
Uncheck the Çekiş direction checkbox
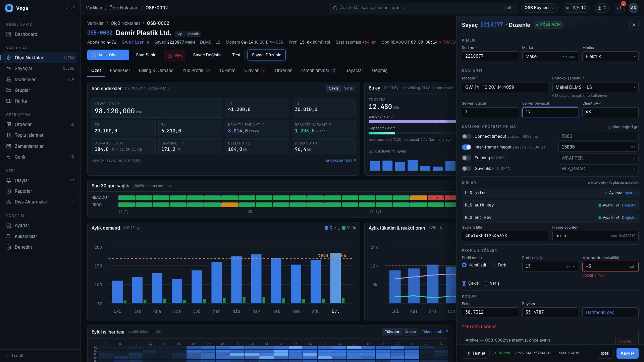[x=464, y=283]
